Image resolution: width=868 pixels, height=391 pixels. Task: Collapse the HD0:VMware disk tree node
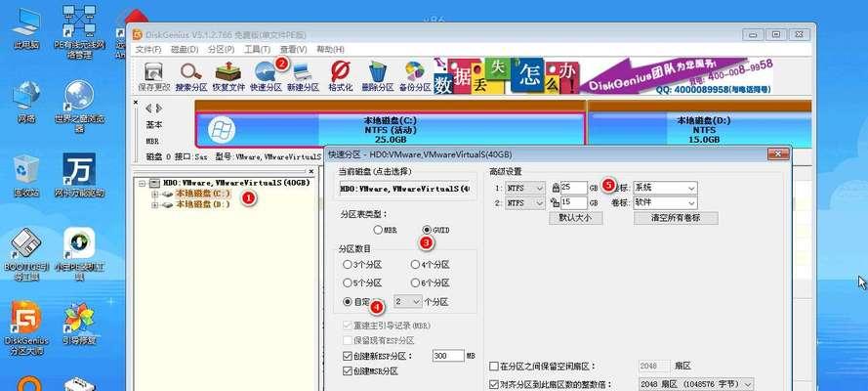coord(142,183)
